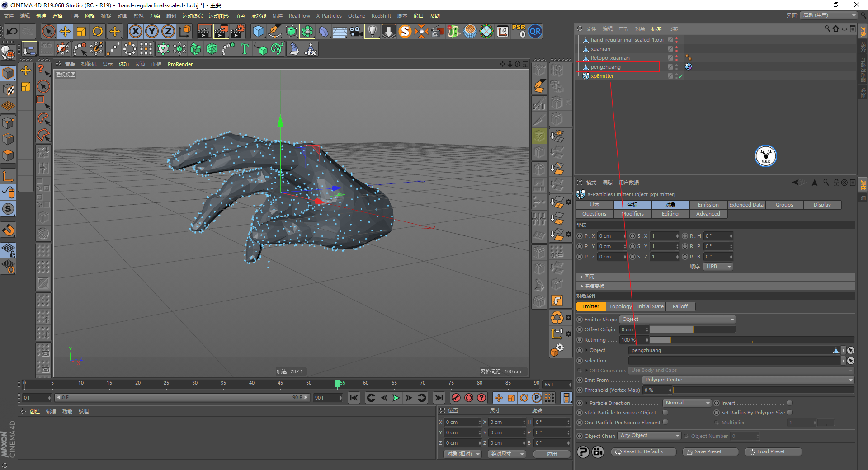The width and height of the screenshot is (868, 470).
Task: Click the Undo arrow icon
Action: (x=12, y=32)
